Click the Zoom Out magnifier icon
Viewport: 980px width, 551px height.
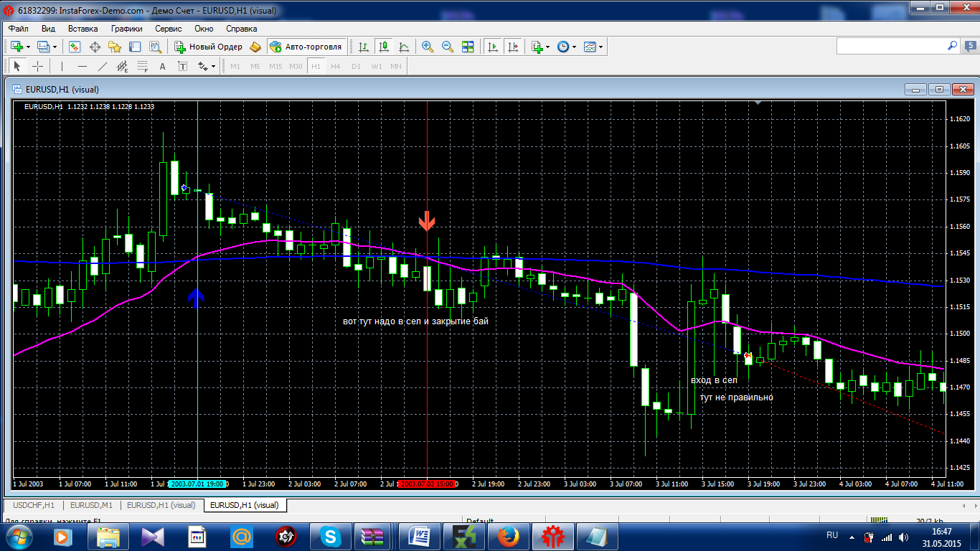point(448,47)
